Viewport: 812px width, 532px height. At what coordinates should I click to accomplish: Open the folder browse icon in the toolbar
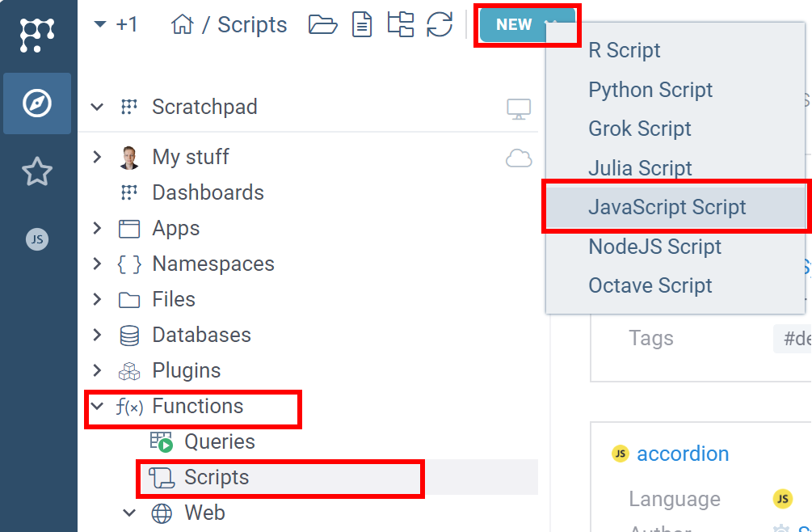322,25
